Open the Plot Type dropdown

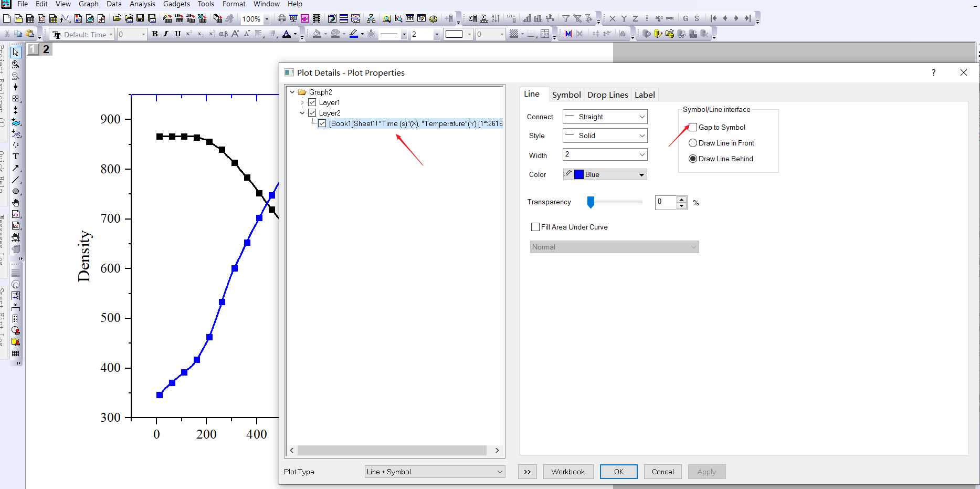coord(435,472)
